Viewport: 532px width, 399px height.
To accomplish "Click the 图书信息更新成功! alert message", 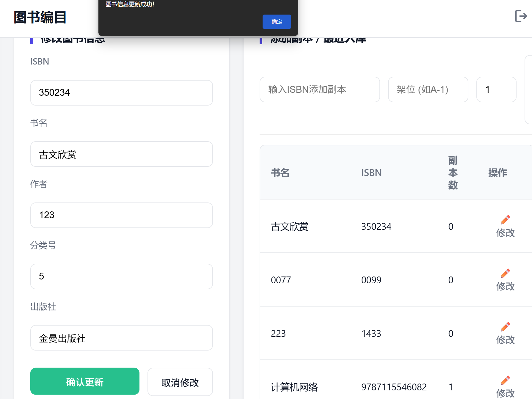I will click(130, 4).
